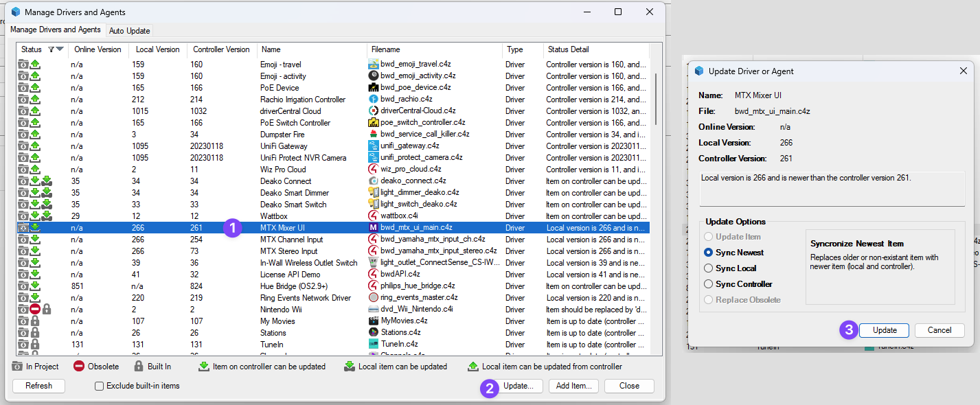Sort by the Local Version column header

point(157,49)
